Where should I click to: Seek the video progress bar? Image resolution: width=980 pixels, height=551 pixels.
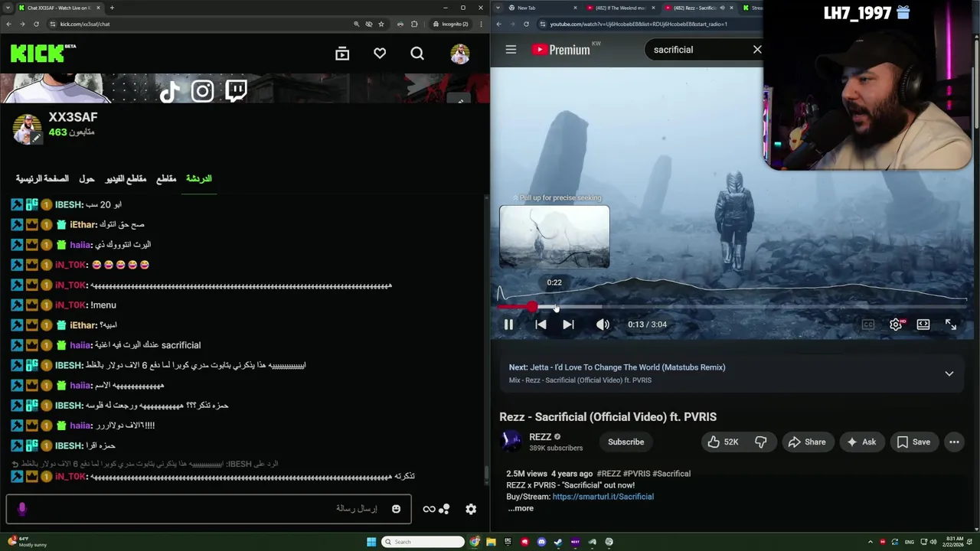click(731, 307)
